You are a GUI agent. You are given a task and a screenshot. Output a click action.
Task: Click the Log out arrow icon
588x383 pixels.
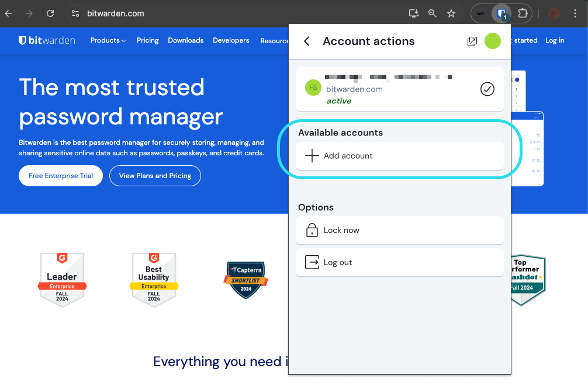click(312, 262)
